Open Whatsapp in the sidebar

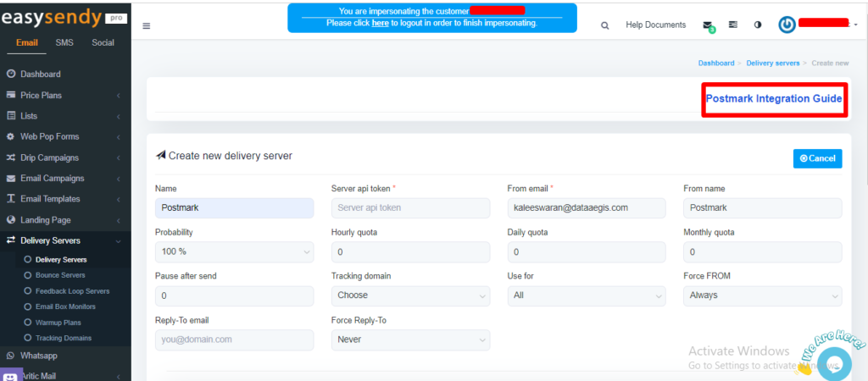point(39,356)
